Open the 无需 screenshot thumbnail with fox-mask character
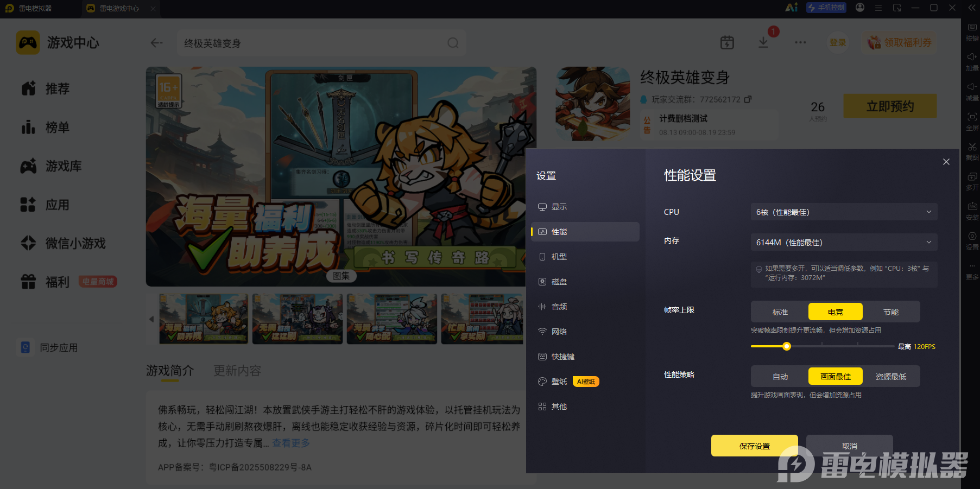Image resolution: width=980 pixels, height=489 pixels. pyautogui.click(x=298, y=319)
